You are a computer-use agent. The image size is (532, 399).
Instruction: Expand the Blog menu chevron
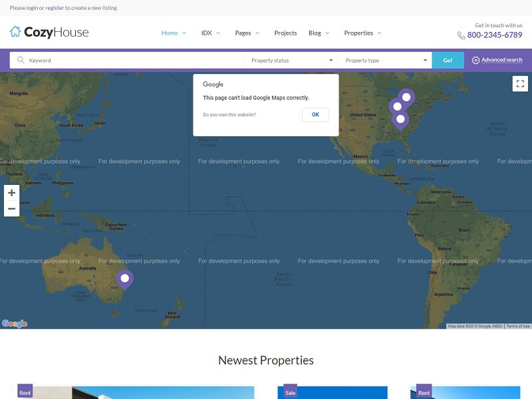(x=327, y=33)
